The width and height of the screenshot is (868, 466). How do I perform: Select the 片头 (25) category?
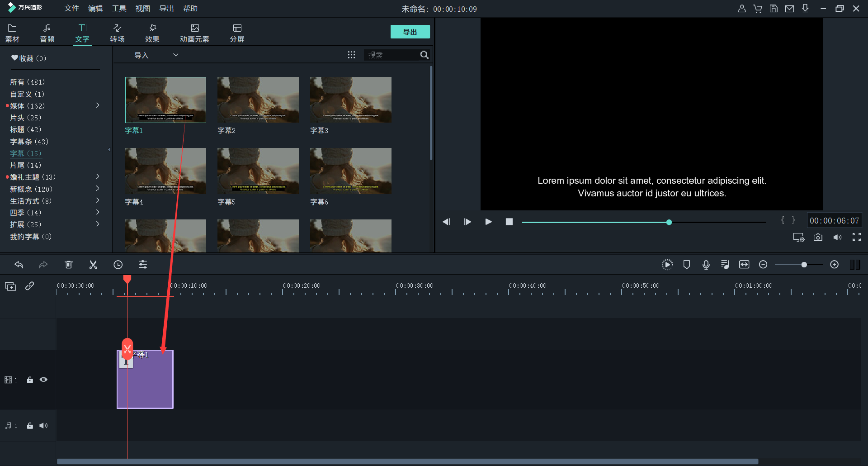pos(25,118)
